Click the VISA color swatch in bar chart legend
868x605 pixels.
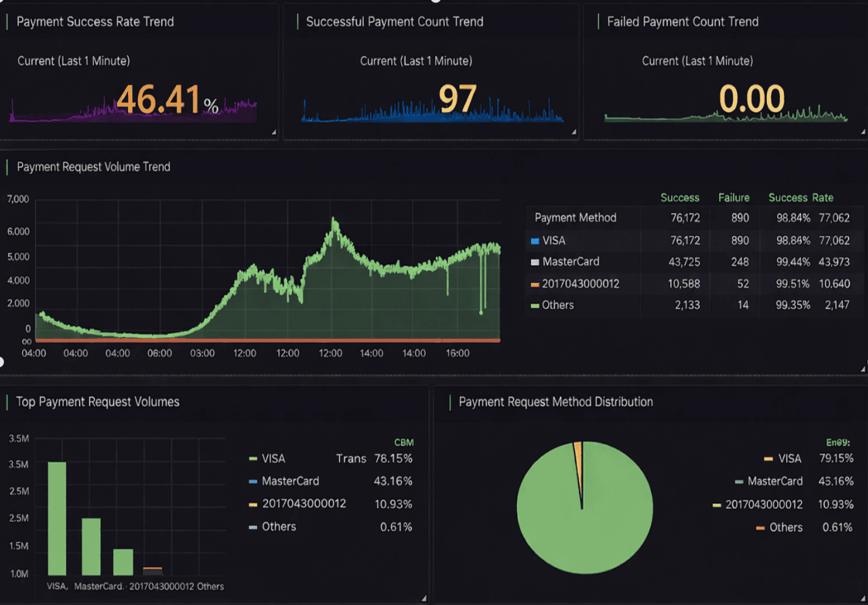pos(253,459)
